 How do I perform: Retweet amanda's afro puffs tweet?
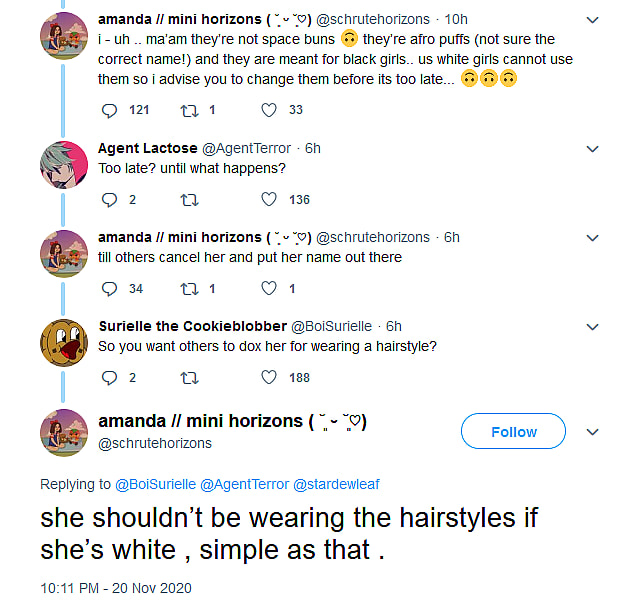click(185, 110)
